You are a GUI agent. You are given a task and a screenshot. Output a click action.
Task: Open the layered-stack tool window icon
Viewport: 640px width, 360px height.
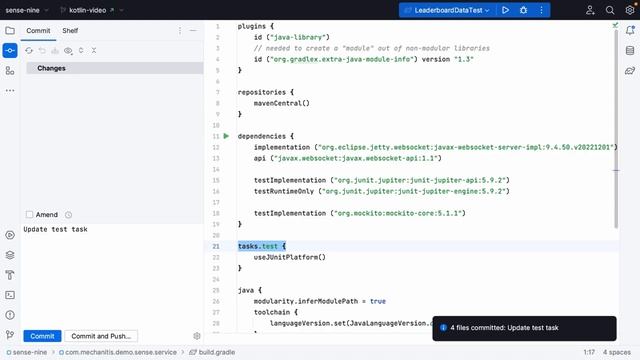(x=10, y=255)
